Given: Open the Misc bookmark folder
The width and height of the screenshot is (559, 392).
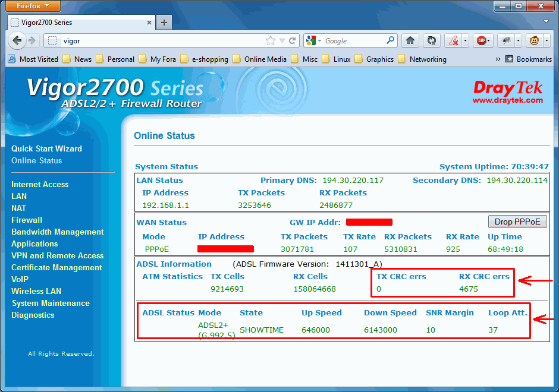Looking at the screenshot, I should click(304, 59).
